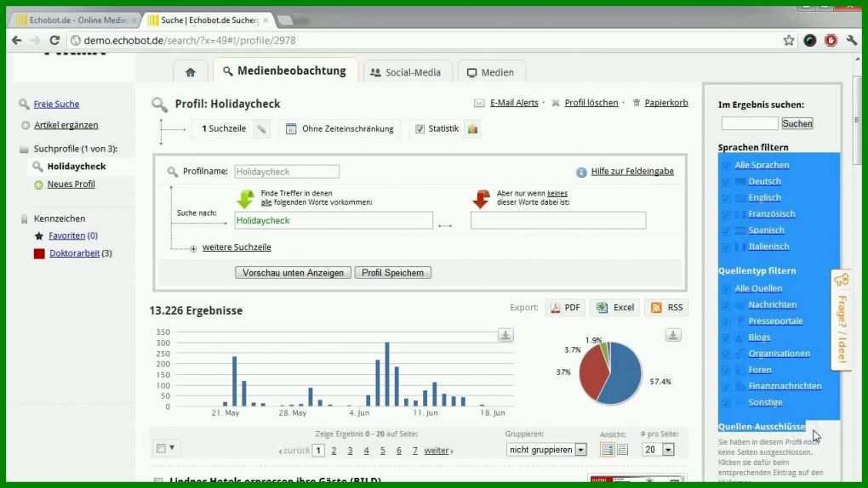Screen dimensions: 868x488
Task: Toggle the Foren source checkbox
Action: point(725,370)
